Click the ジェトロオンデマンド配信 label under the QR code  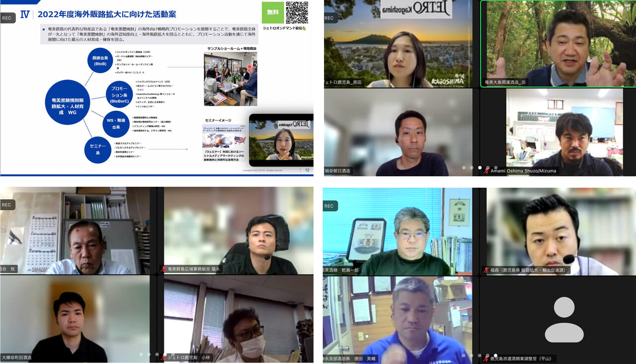(285, 29)
